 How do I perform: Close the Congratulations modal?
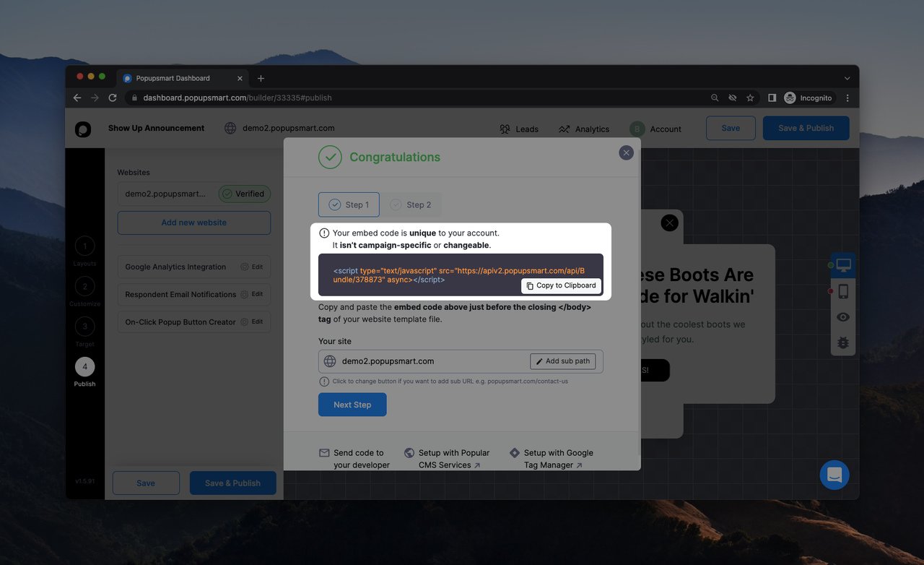626,152
